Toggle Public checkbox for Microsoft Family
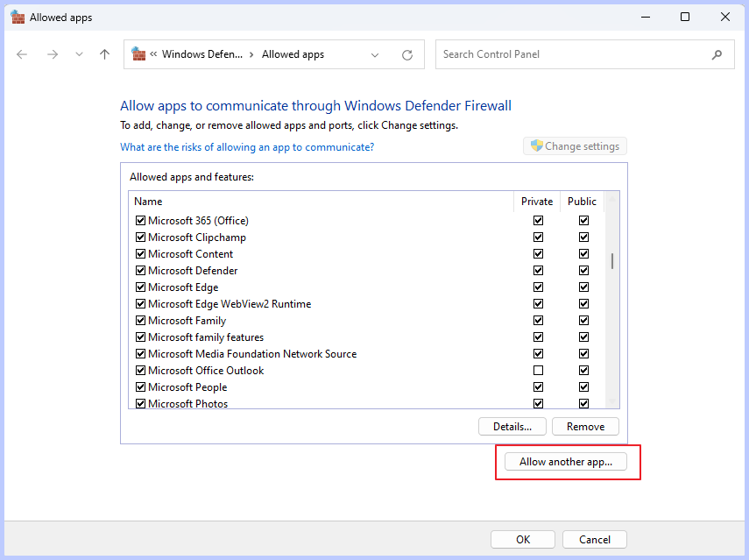This screenshot has height=560, width=749. click(583, 321)
